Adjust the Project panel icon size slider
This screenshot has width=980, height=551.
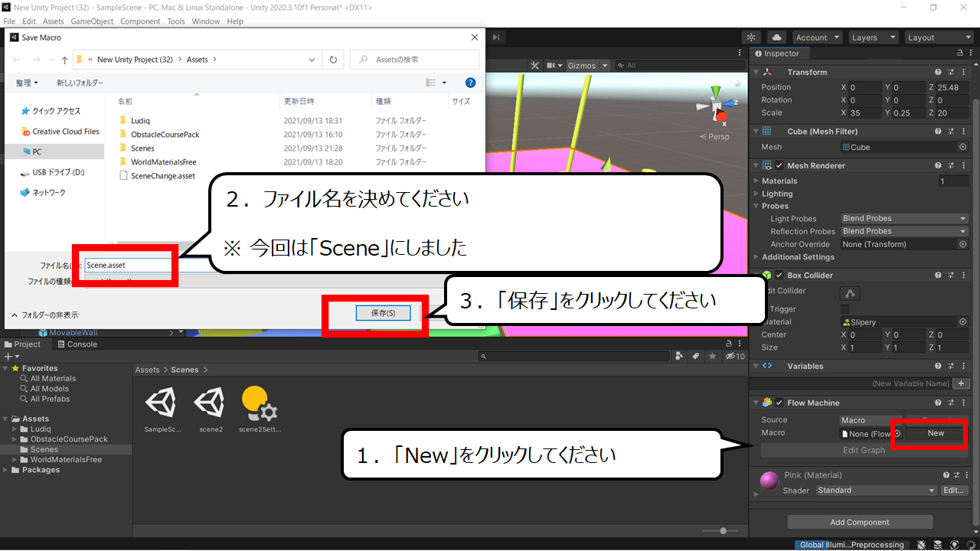coord(724,530)
